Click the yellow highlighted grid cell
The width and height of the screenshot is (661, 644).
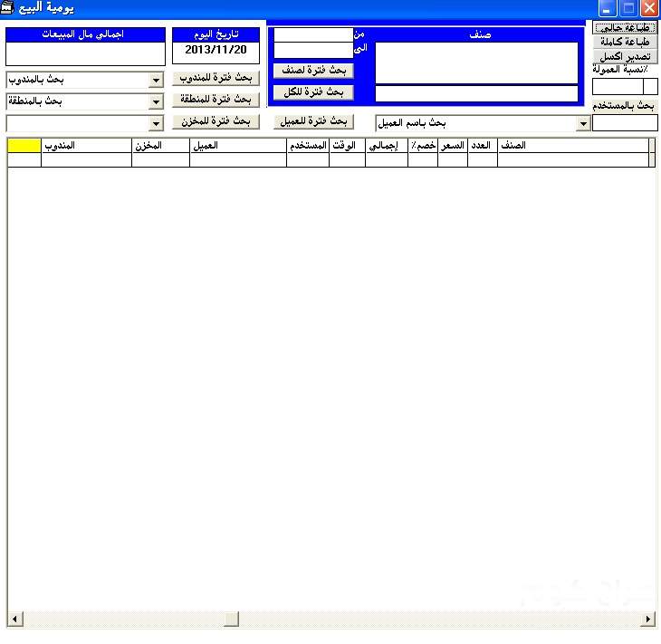click(x=24, y=145)
